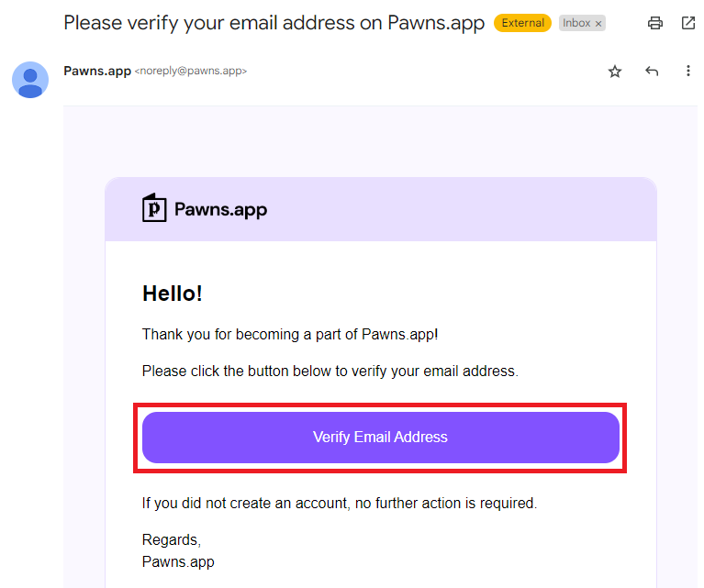Click the Hello! heading

pyautogui.click(x=173, y=294)
